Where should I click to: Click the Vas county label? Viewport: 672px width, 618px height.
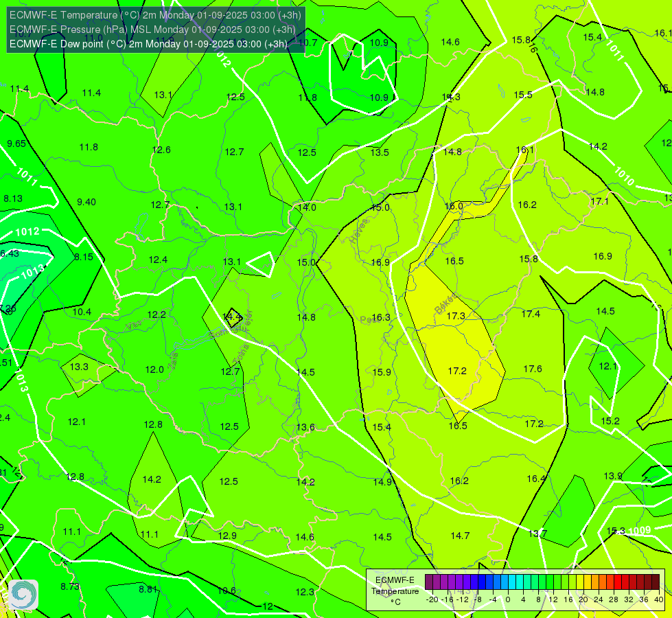coord(134,326)
